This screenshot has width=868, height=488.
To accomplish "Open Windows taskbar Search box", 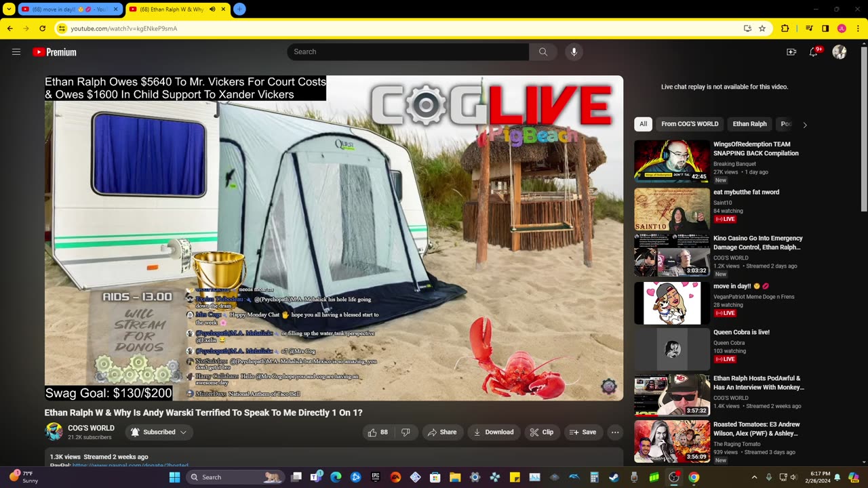I will tap(235, 477).
